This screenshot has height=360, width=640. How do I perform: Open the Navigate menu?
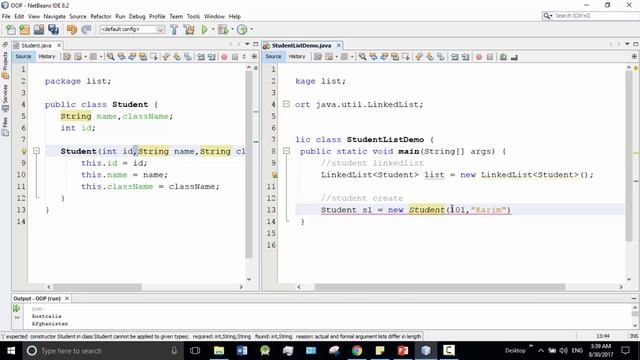tap(55, 16)
